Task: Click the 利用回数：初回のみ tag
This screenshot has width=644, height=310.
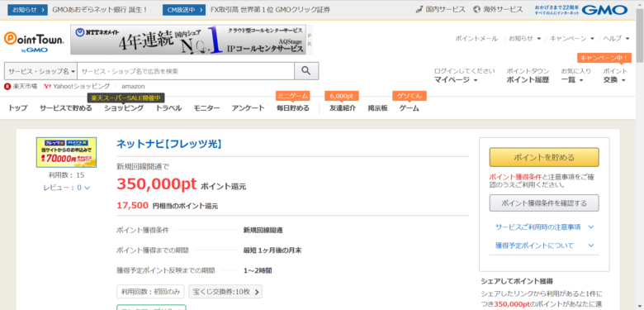Action: (x=151, y=292)
